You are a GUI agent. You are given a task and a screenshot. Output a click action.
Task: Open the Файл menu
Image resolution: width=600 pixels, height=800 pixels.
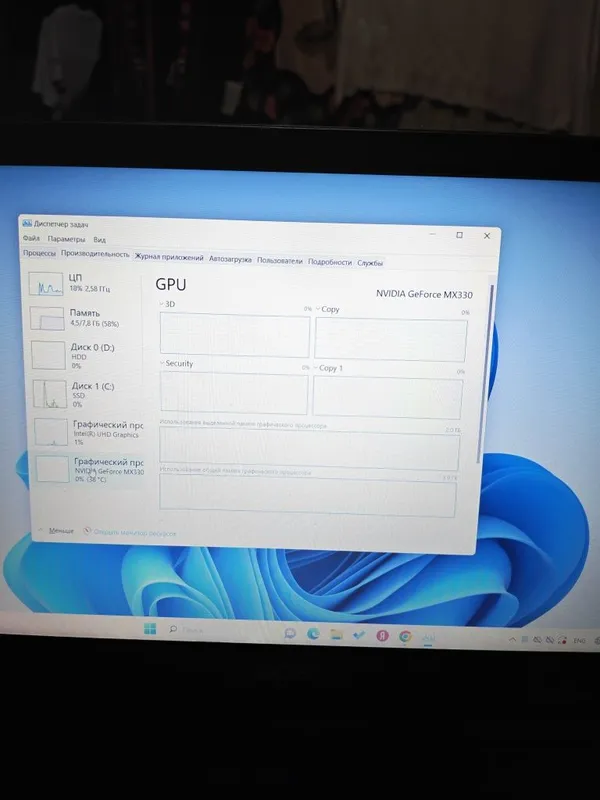coord(31,238)
